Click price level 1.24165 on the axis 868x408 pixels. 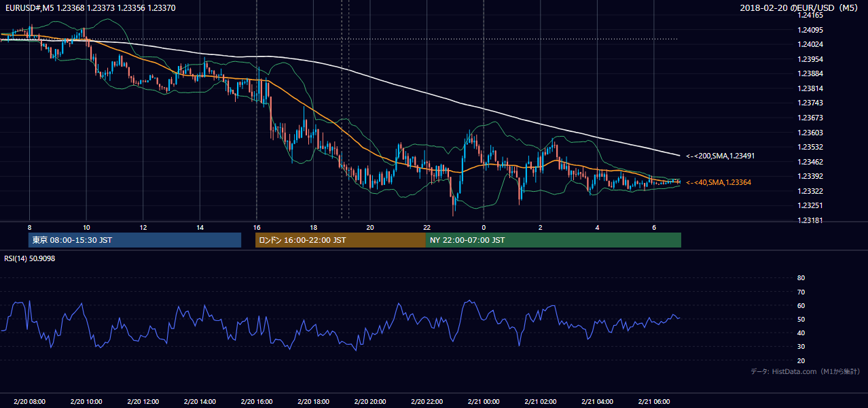(811, 15)
